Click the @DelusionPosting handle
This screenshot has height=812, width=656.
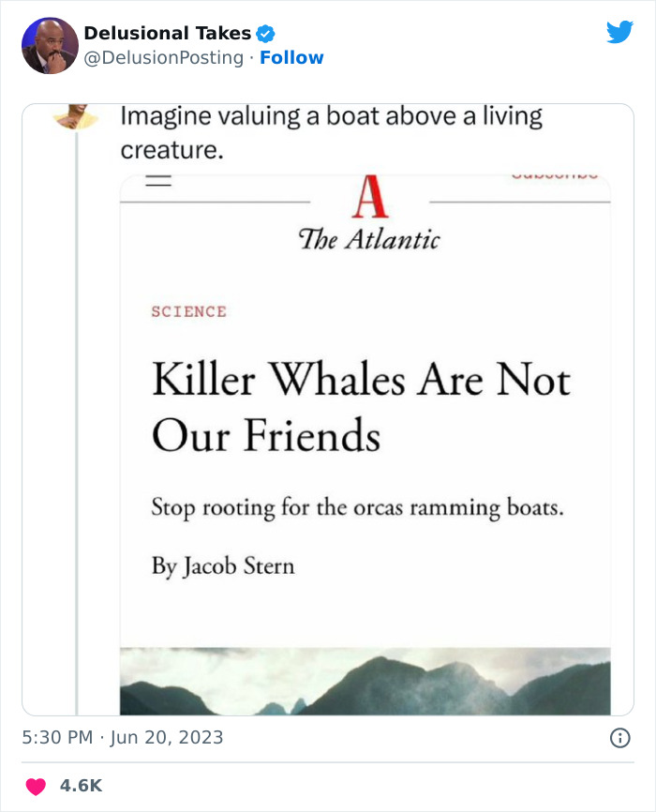(164, 58)
